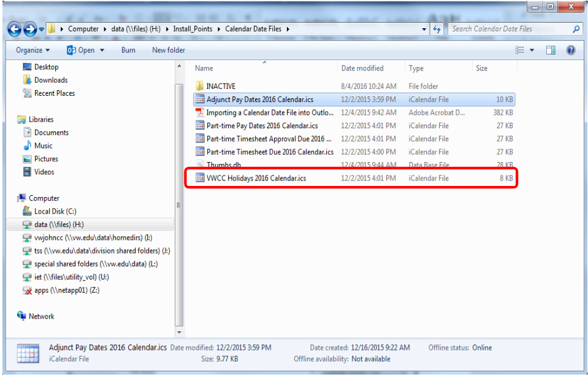Click navigation pane scrollbar down arrow
The width and height of the screenshot is (588, 375).
(179, 332)
